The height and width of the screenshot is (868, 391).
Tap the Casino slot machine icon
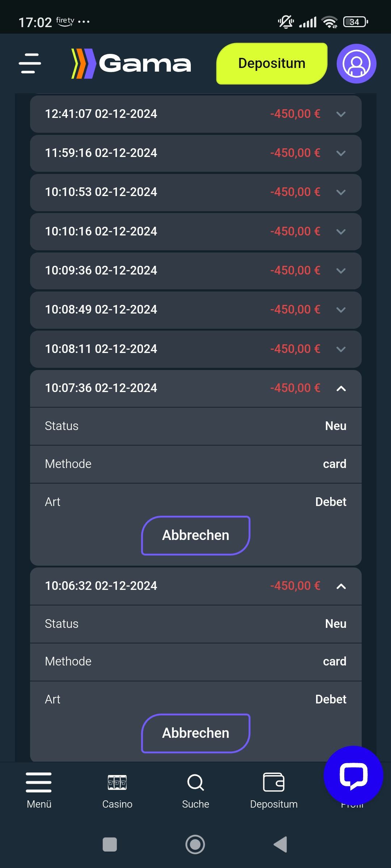pos(117,783)
